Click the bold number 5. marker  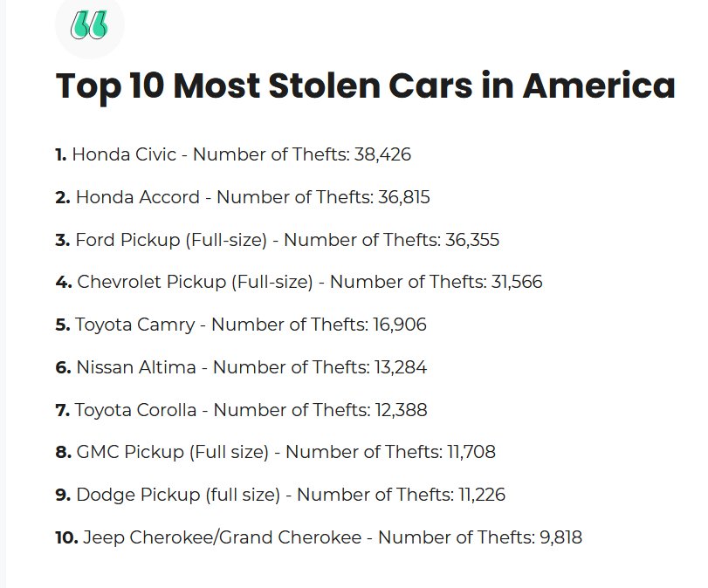[x=63, y=325]
